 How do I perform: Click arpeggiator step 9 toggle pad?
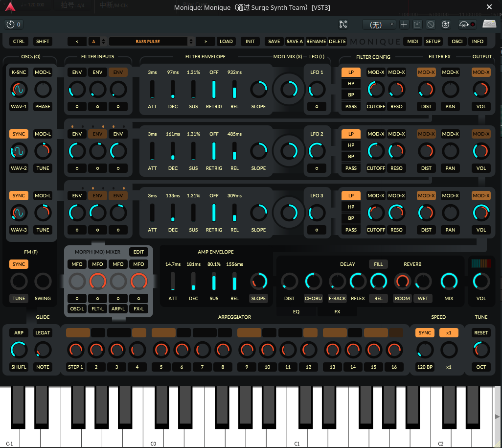pos(249,333)
